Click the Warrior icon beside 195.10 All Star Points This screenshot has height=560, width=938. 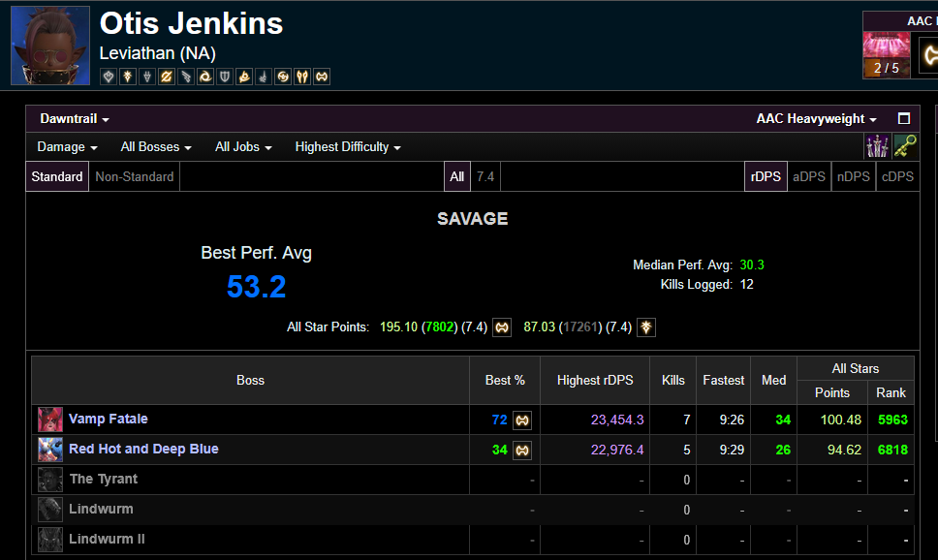click(x=502, y=327)
